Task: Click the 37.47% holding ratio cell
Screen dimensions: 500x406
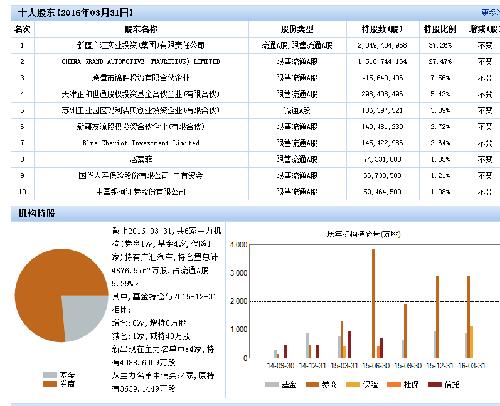Action: tap(440, 62)
